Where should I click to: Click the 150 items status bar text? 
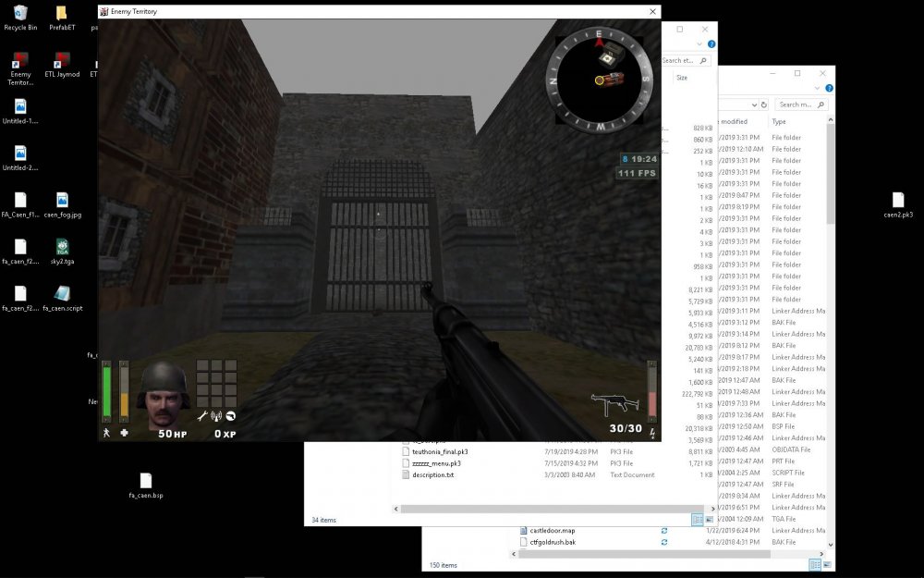tap(444, 565)
